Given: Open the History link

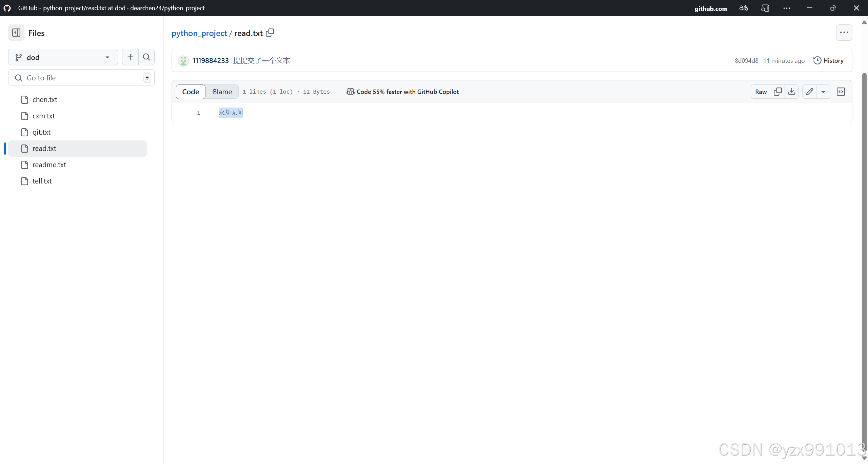Looking at the screenshot, I should [x=828, y=60].
